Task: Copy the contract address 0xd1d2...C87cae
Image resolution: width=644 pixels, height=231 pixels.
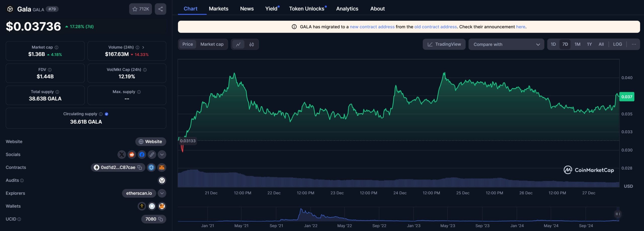Action: (x=140, y=167)
